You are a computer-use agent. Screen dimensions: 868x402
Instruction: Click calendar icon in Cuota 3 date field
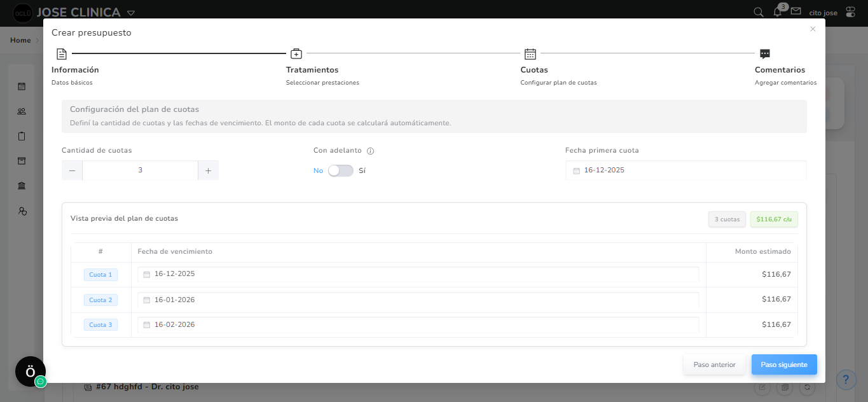click(x=146, y=324)
